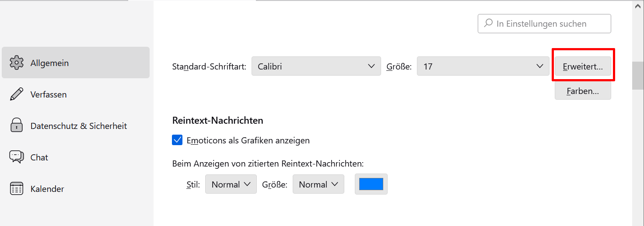644x226 pixels.
Task: Click the magnifier icon in settings search
Action: click(x=488, y=24)
